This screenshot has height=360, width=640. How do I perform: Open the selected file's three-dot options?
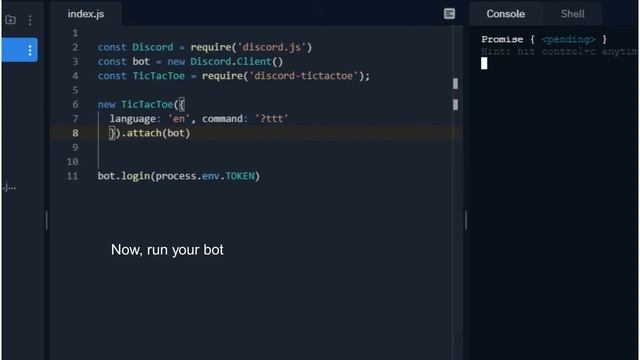tap(30, 50)
